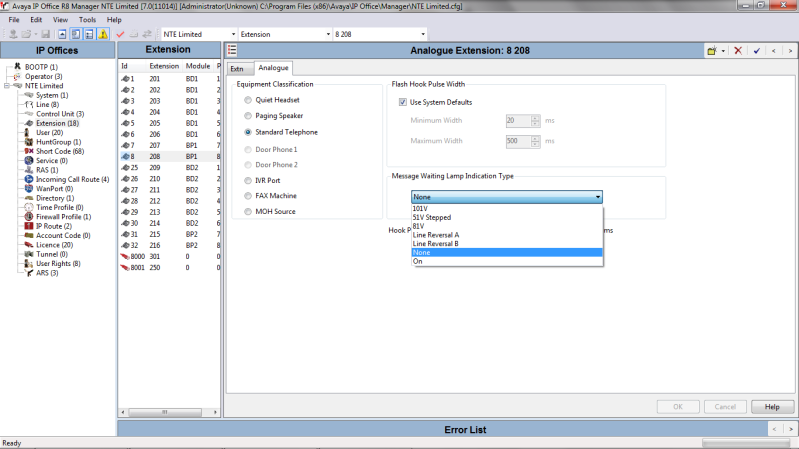Collapse the NTE Limited tree node
Screen dimensions: 799x449
tap(7, 86)
